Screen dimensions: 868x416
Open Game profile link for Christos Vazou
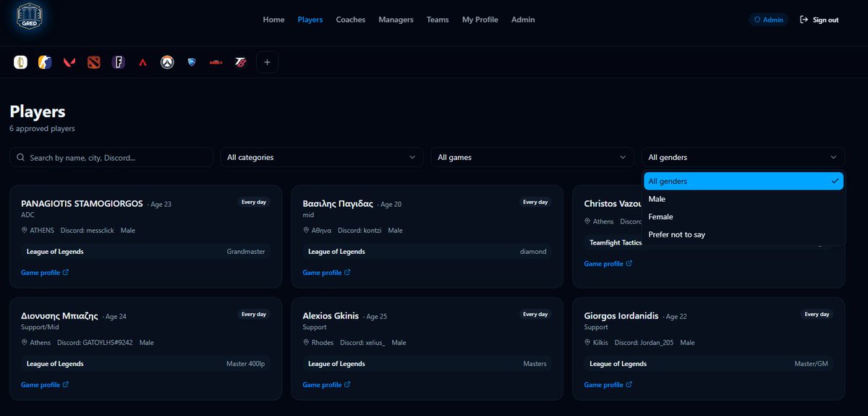pos(608,264)
